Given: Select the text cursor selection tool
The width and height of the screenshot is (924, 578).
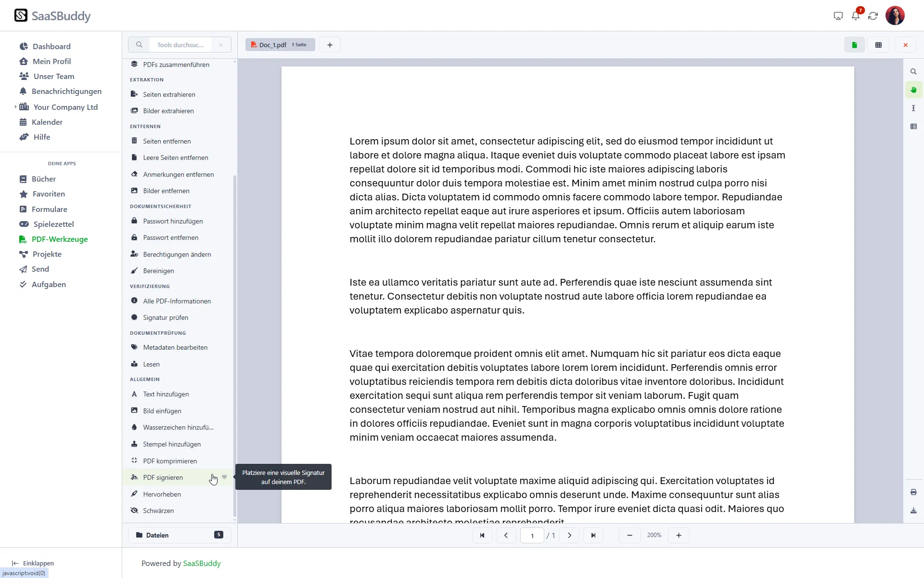Looking at the screenshot, I should point(913,108).
